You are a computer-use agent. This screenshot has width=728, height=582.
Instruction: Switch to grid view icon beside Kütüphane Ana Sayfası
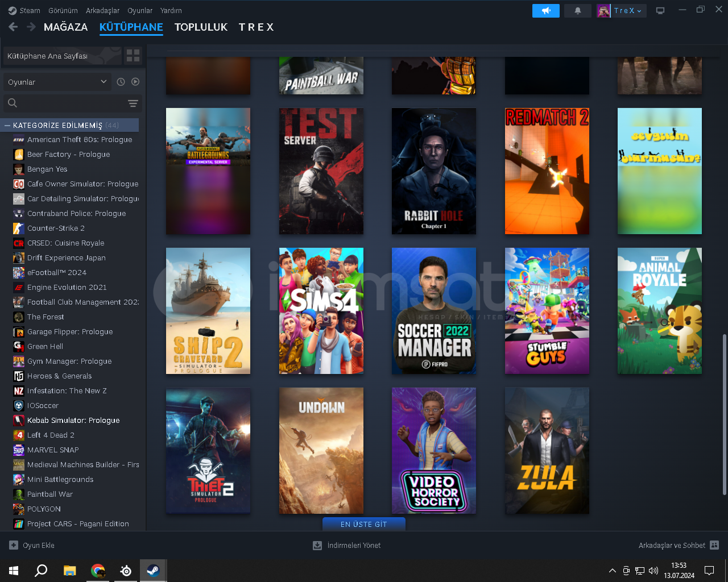[x=133, y=55]
